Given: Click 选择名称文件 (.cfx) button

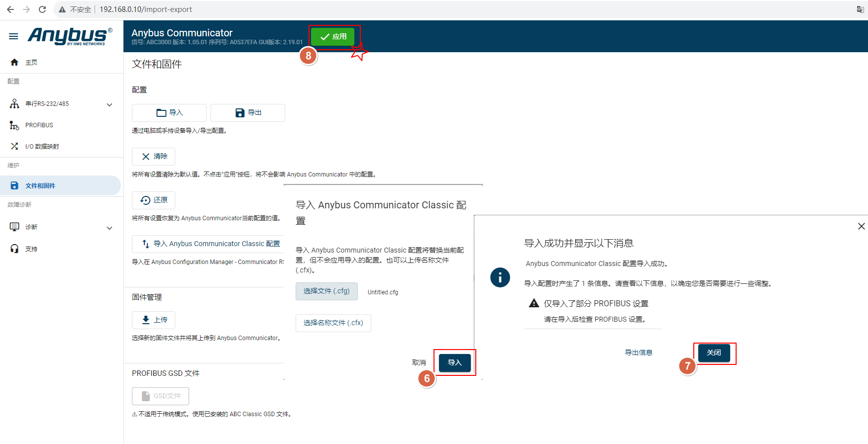Looking at the screenshot, I should tap(333, 323).
